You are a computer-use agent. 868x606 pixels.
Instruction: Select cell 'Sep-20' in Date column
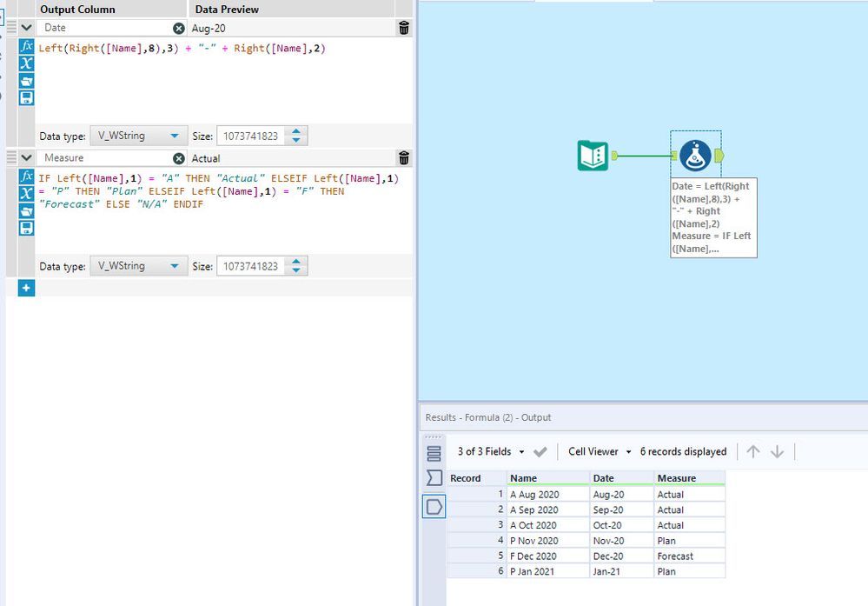pos(621,509)
